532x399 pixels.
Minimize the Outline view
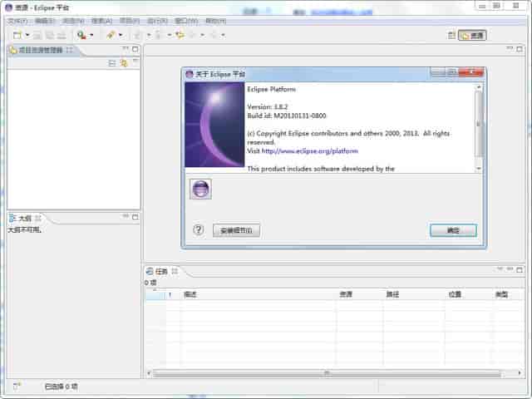(x=126, y=216)
